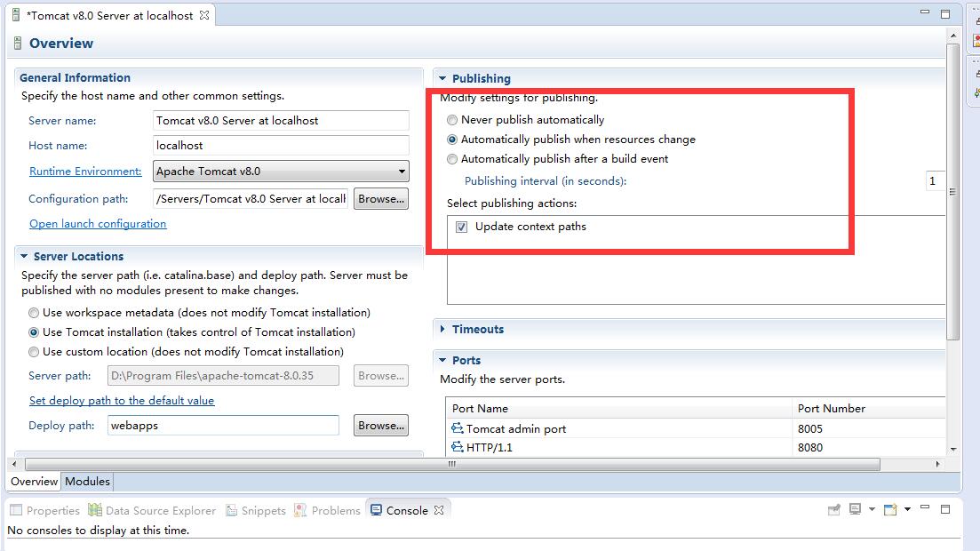Choose Use workspace metadata option
Viewport: 980px width, 551px height.
coord(34,313)
